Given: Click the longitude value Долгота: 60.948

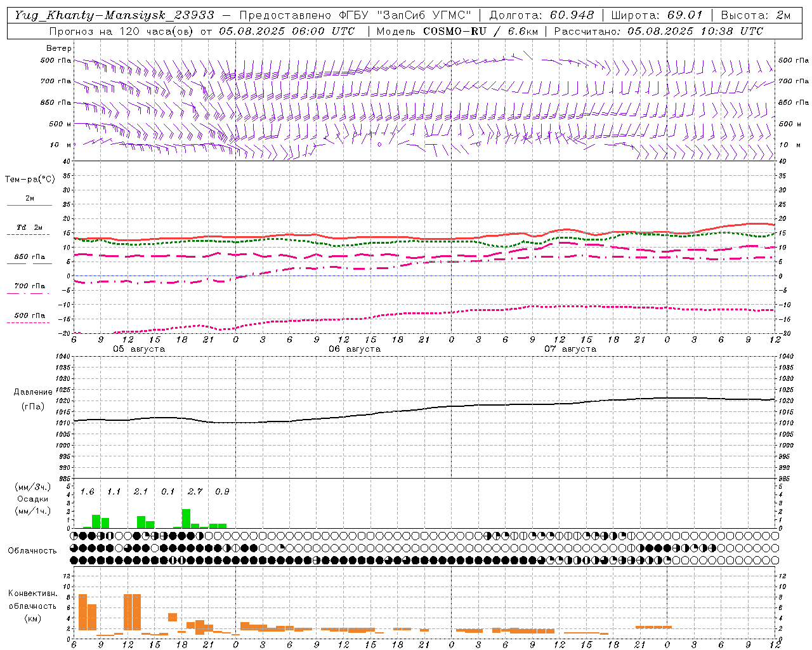Looking at the screenshot, I should [x=542, y=15].
